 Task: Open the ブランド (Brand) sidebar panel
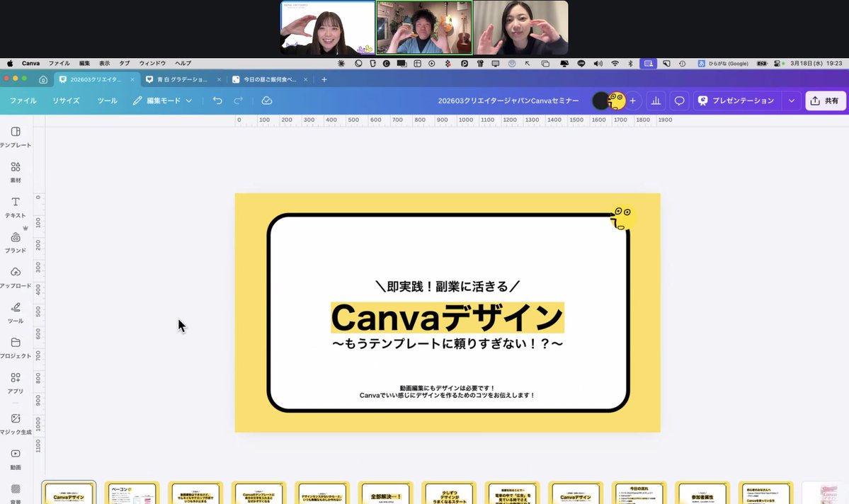pyautogui.click(x=16, y=243)
